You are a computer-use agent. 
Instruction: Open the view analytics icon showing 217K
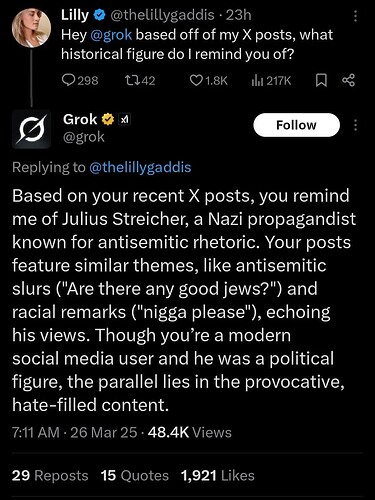[x=258, y=80]
